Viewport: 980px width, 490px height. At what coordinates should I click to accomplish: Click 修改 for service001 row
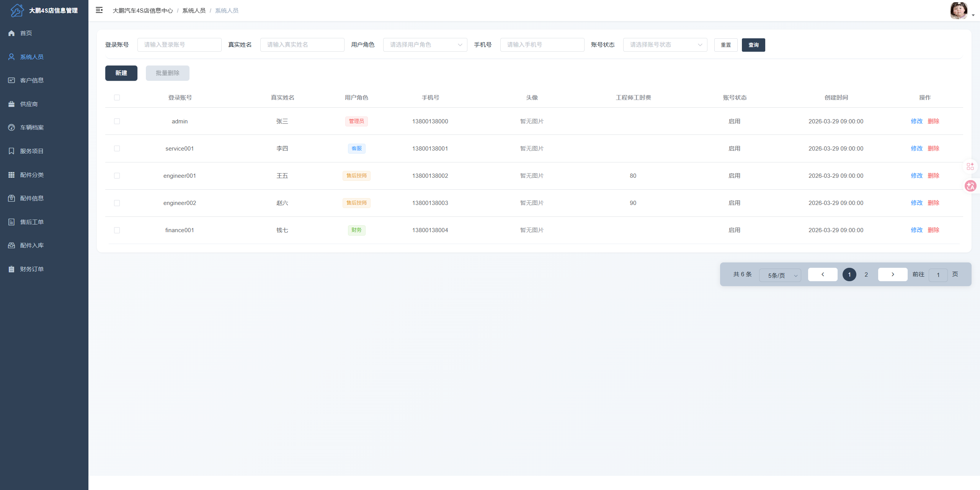[x=916, y=148]
